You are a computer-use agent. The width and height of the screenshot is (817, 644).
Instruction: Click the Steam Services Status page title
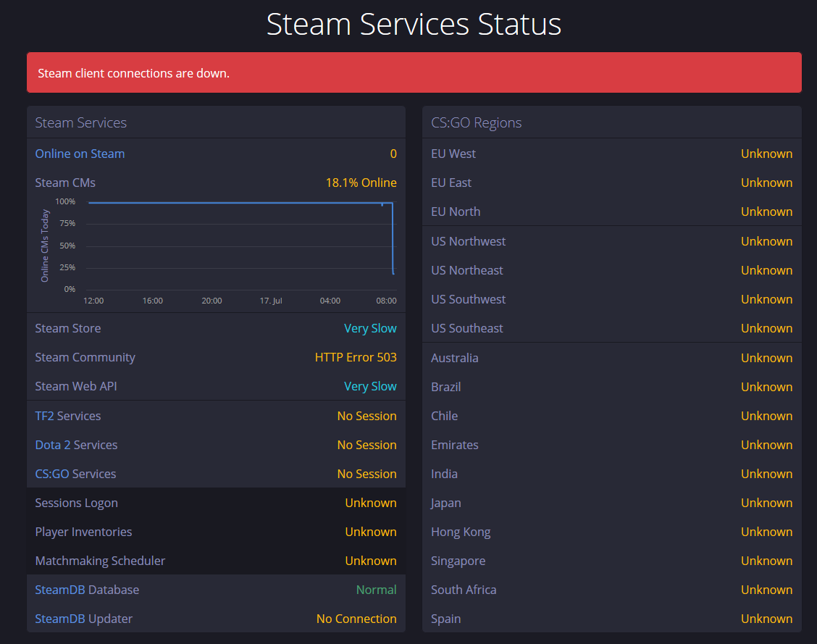point(414,24)
